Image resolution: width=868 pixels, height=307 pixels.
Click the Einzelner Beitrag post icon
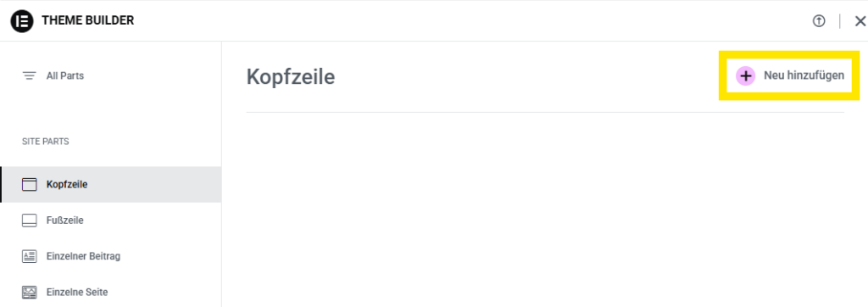(29, 257)
